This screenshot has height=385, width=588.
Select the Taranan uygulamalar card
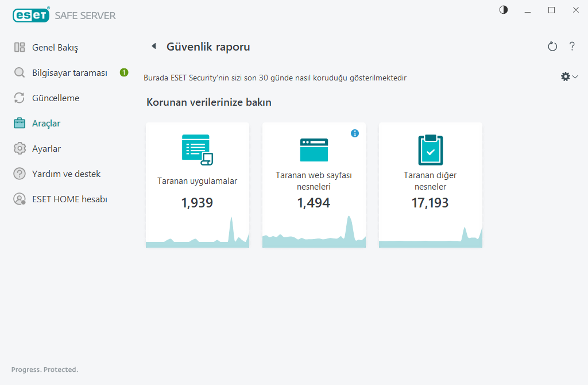click(197, 181)
